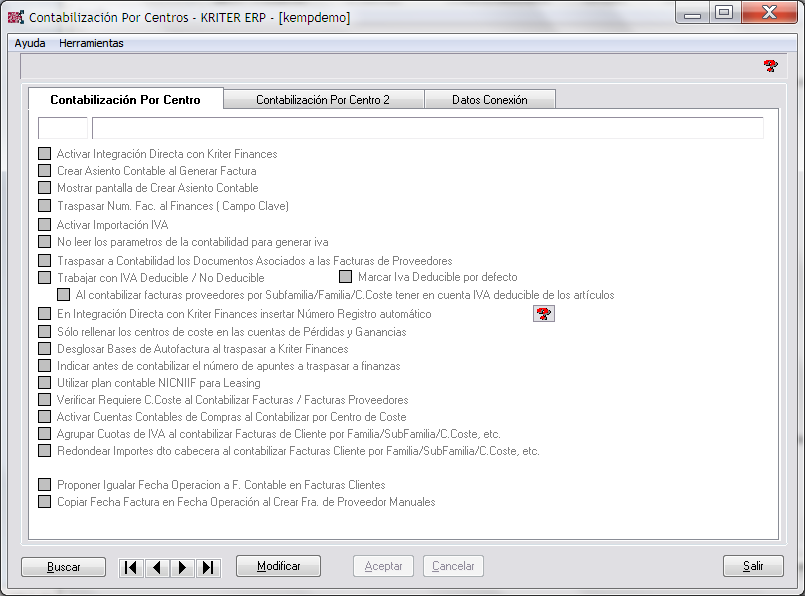The width and height of the screenshot is (805, 596).
Task: Click the Kriter ERP title bar icon
Action: pos(16,17)
